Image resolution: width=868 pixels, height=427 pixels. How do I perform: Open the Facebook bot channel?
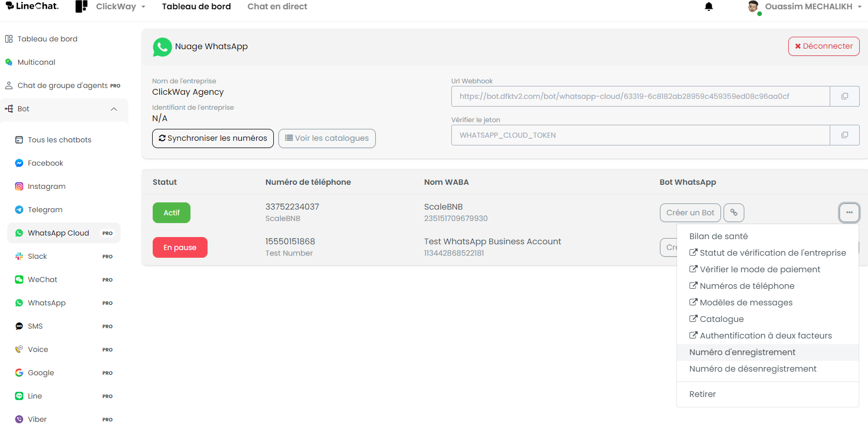(x=46, y=163)
